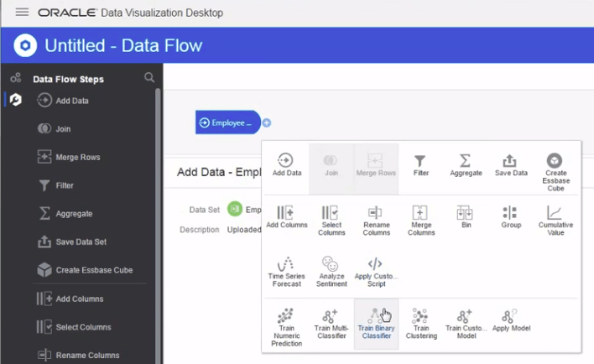Click the plus button beside the Employee node
594x364 pixels.
pos(267,122)
